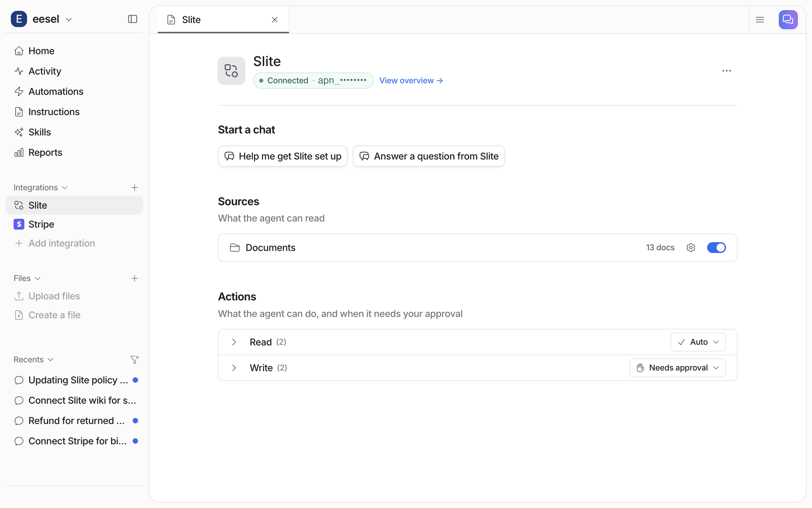Open Automations in the sidebar
812x508 pixels.
(74, 91)
